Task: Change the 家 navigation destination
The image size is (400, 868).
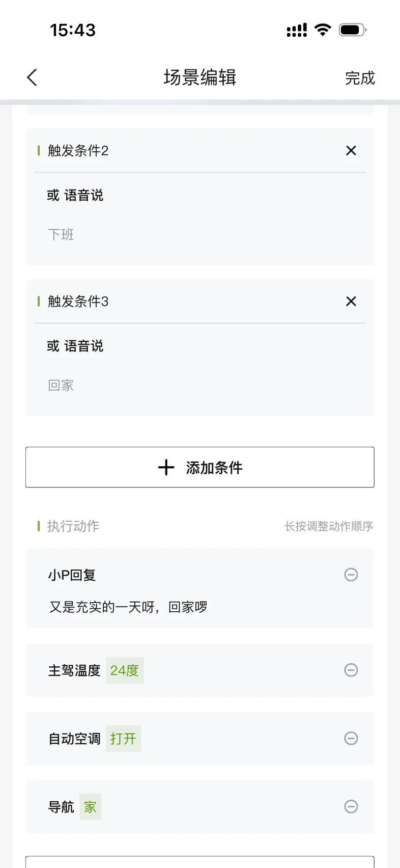Action: click(x=90, y=807)
